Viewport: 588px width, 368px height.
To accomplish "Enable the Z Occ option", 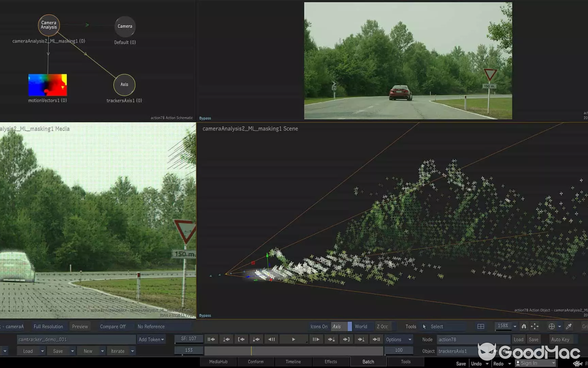I will [383, 326].
